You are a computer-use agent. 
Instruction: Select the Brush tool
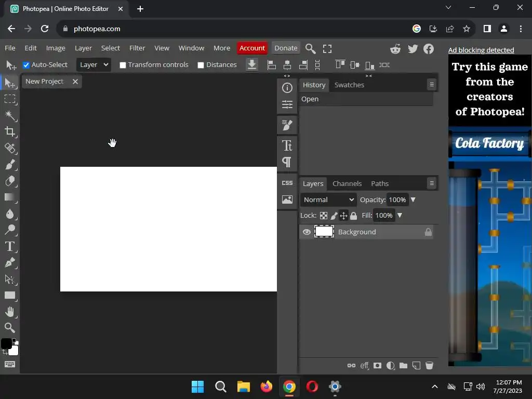(x=10, y=165)
